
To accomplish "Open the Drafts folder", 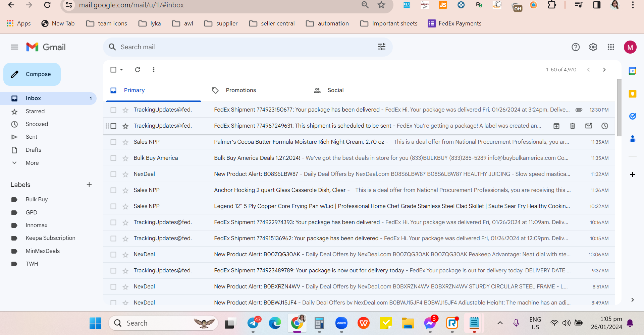I will pos(34,150).
